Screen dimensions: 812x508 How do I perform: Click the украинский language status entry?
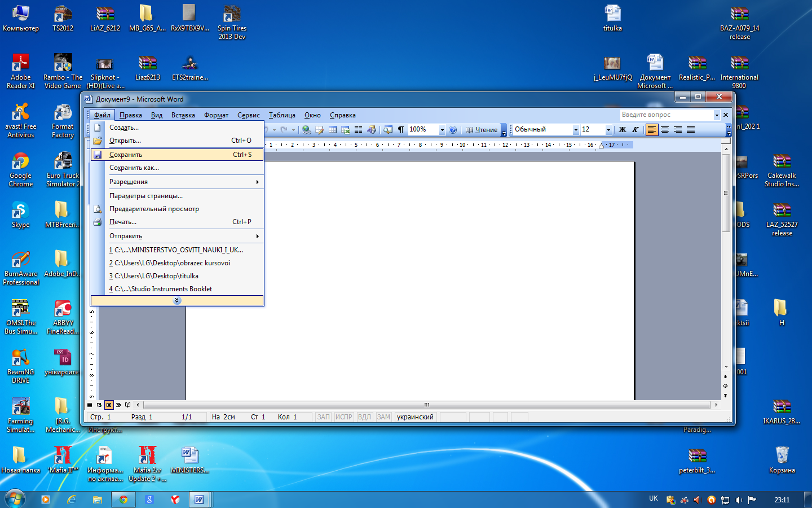coord(416,417)
